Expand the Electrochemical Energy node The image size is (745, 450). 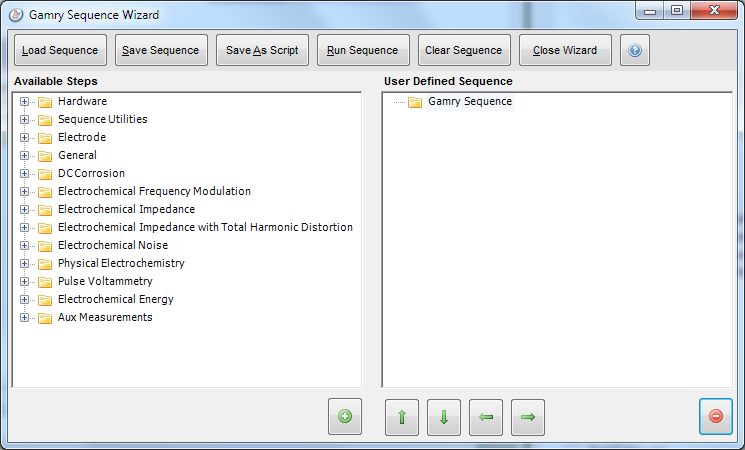24,300
